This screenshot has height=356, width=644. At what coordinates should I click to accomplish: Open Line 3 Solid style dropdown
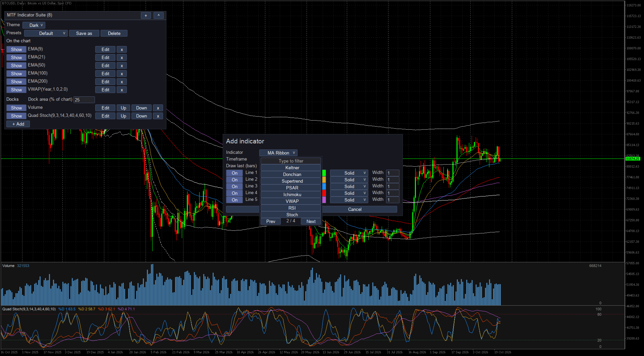pos(349,187)
